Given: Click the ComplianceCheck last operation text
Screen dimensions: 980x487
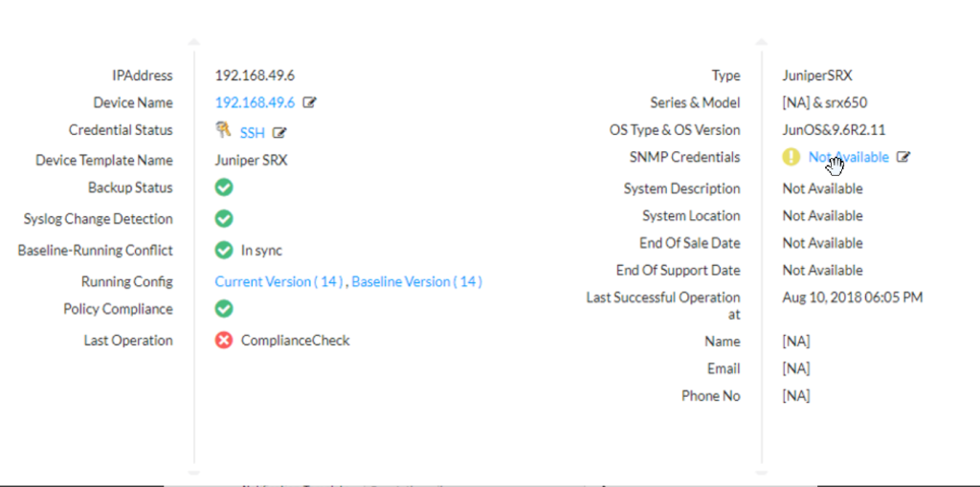Looking at the screenshot, I should 295,340.
